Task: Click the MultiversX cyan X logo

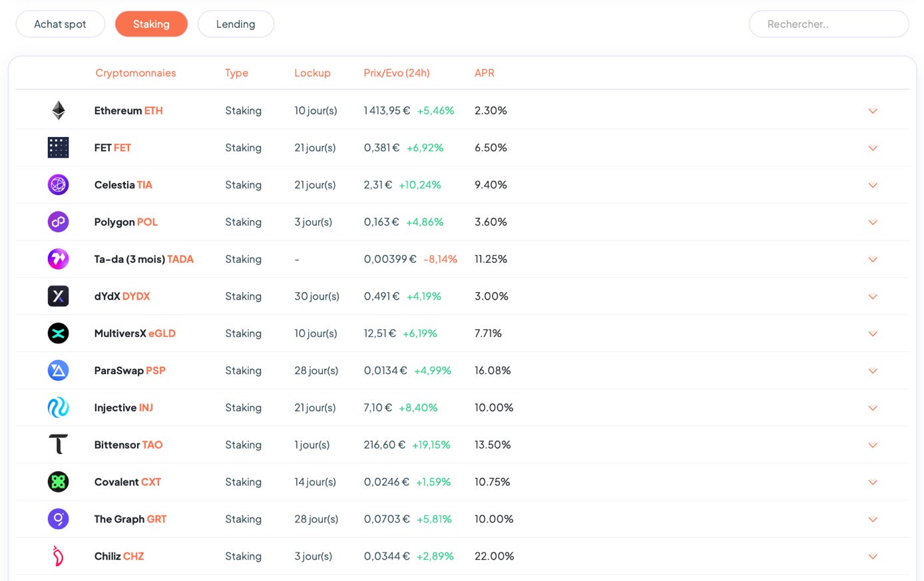Action: click(x=59, y=333)
